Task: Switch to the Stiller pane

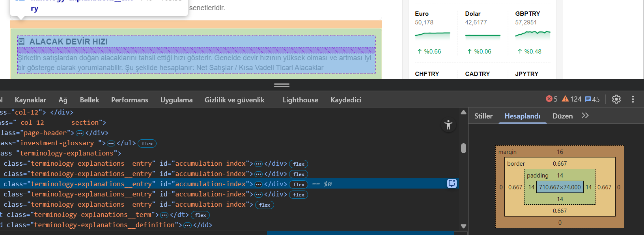Action: (x=483, y=116)
